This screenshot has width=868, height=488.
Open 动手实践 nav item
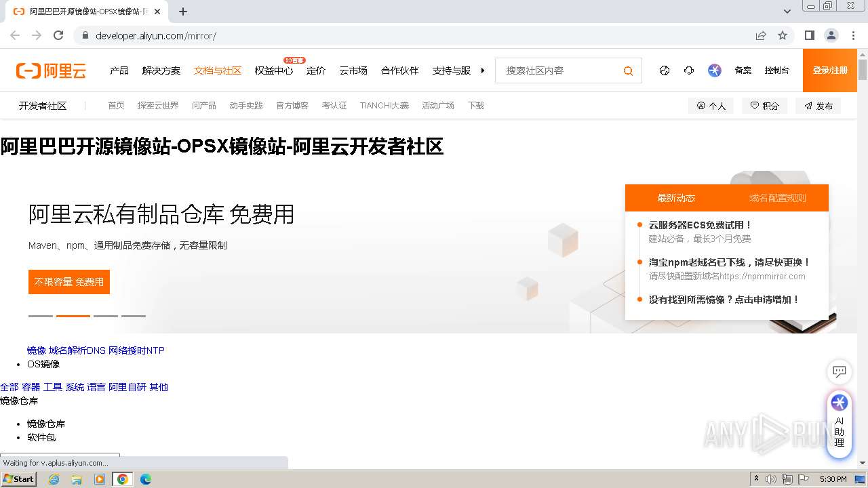pos(246,106)
